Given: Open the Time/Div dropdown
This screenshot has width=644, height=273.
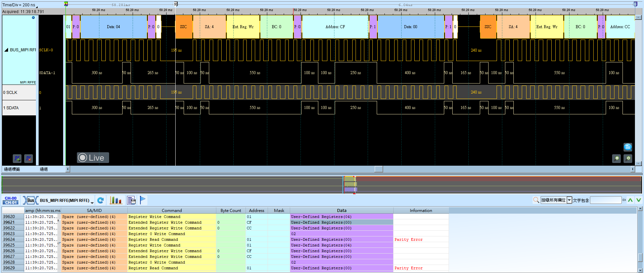Looking at the screenshot, I should (x=37, y=6).
